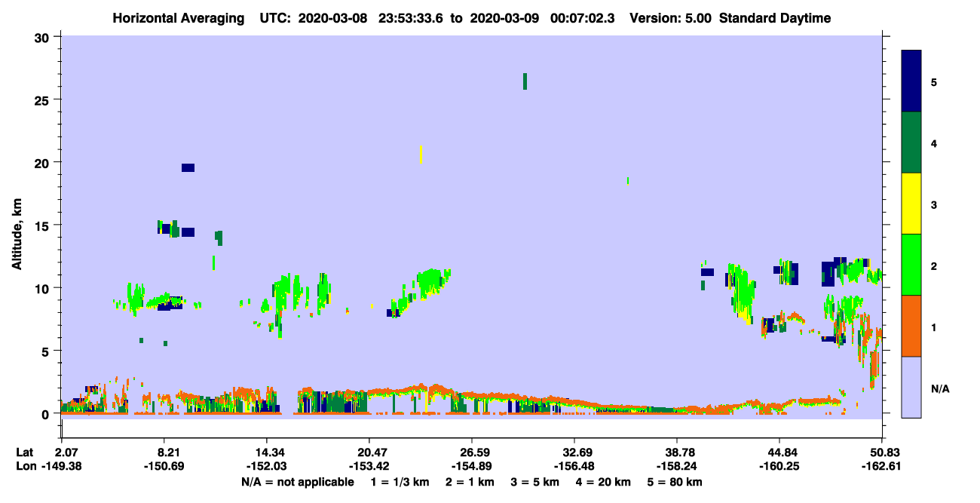980x503 pixels.
Task: Click the dark blue level 5 colorbar segment
Action: click(x=911, y=81)
